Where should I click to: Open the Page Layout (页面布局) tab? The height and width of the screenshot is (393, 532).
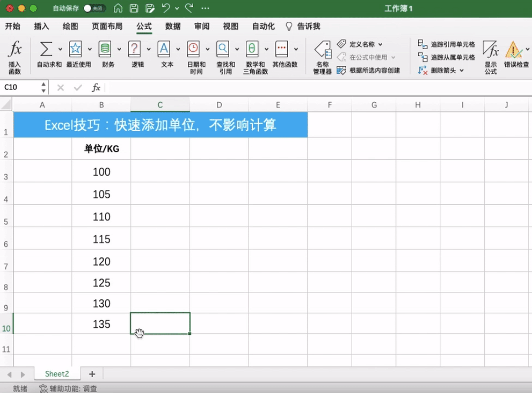(x=107, y=26)
